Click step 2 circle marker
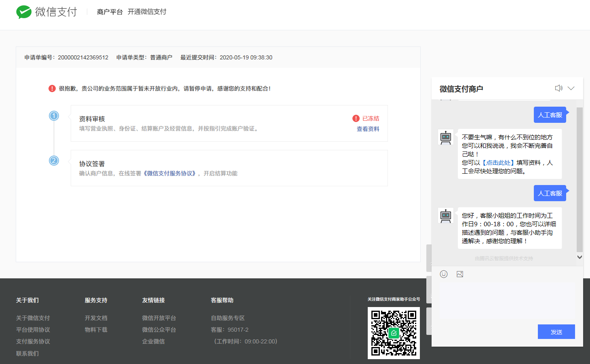The height and width of the screenshot is (364, 590). tap(54, 161)
